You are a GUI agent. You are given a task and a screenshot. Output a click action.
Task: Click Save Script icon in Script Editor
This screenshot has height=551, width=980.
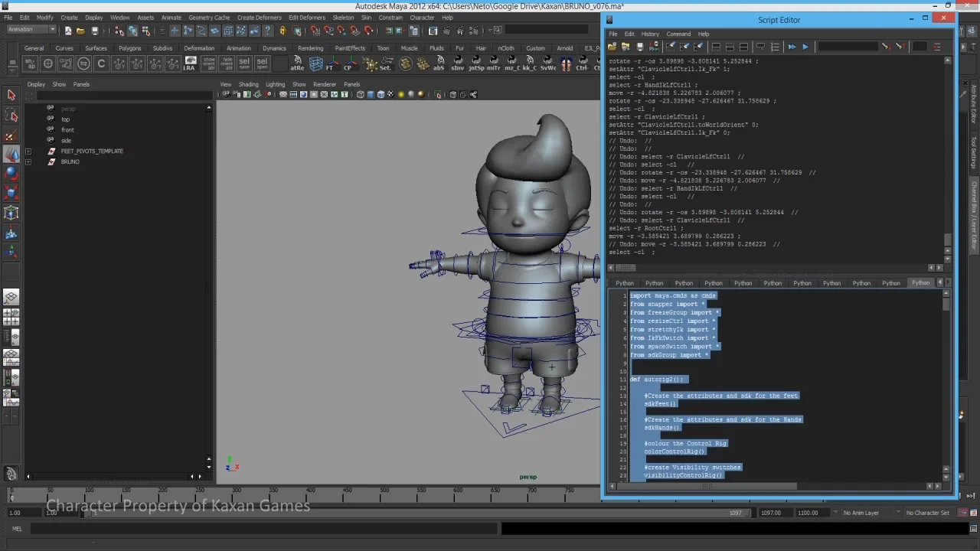pyautogui.click(x=639, y=47)
